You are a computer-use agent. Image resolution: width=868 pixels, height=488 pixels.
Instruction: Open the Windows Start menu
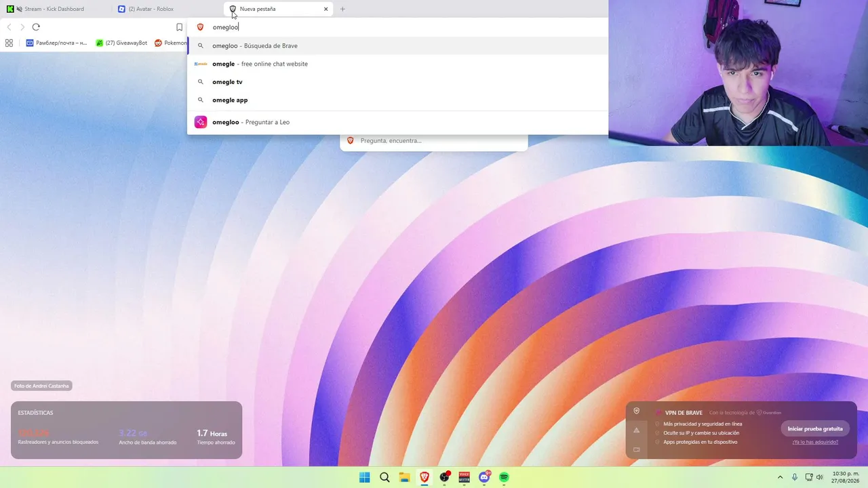point(365,477)
